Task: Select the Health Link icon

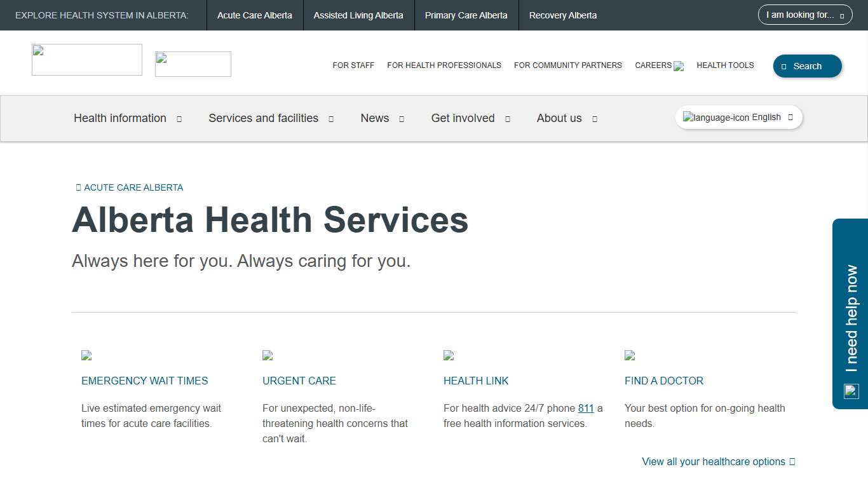Action: [x=449, y=355]
